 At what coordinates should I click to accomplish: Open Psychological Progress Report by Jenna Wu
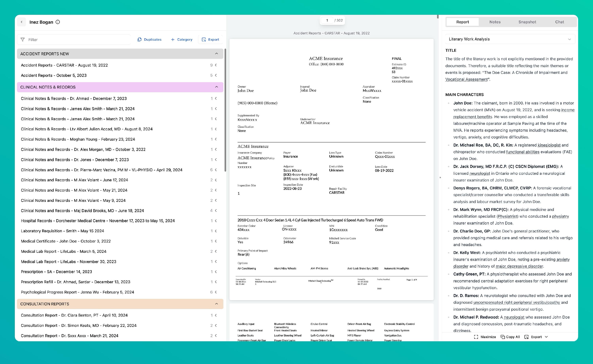point(77,292)
